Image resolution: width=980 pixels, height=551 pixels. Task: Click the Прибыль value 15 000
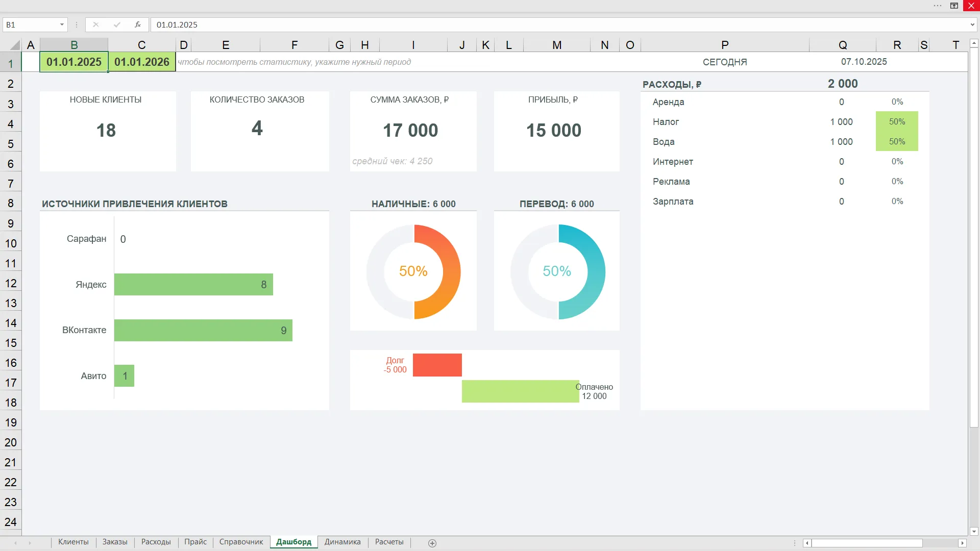point(554,131)
